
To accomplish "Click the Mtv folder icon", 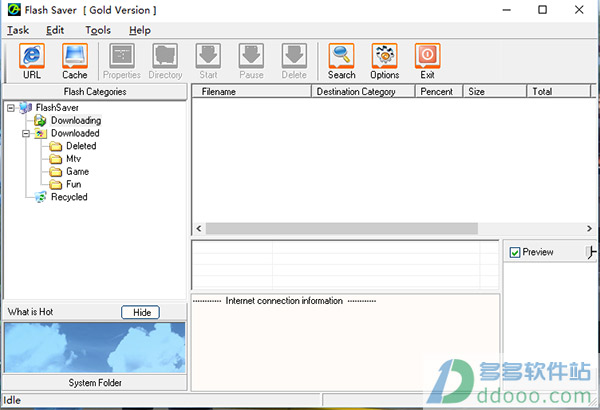I will [x=55, y=159].
